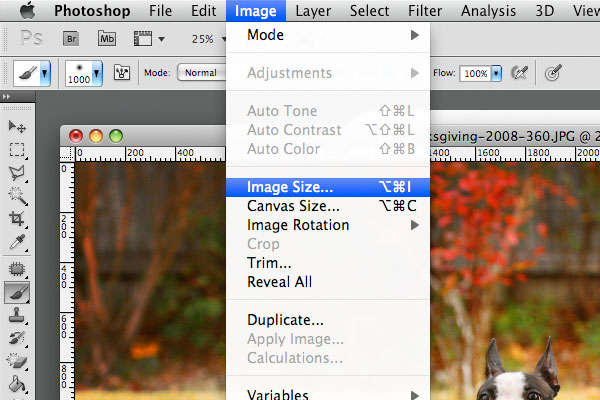Viewport: 600px width, 400px height.
Task: Open the Analysis menu
Action: pos(488,11)
